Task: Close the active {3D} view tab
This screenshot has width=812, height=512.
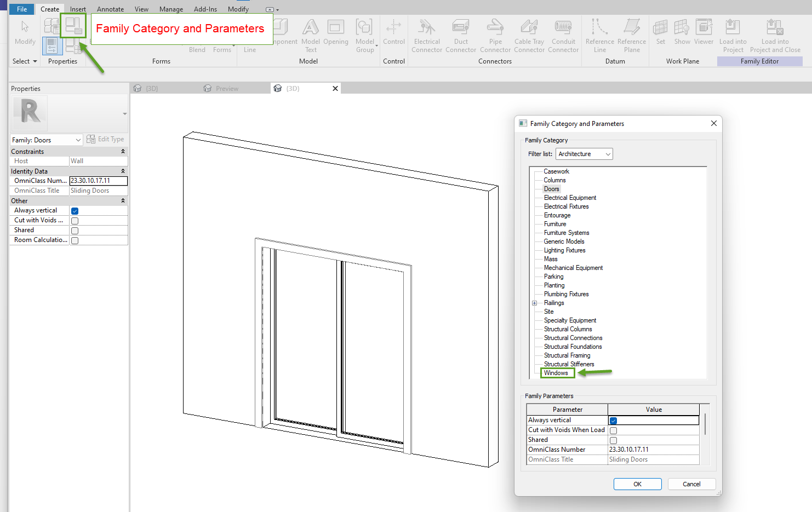Action: (335, 88)
